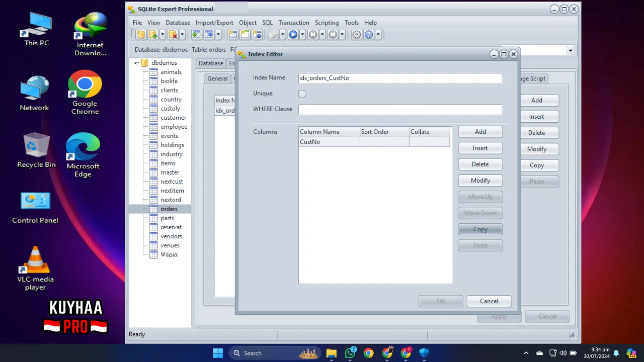The width and height of the screenshot is (644, 362).
Task: Open the Google Chrome desktop icon
Action: click(x=85, y=93)
